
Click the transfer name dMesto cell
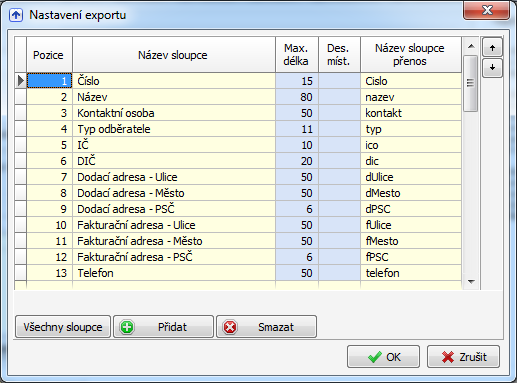[411, 193]
